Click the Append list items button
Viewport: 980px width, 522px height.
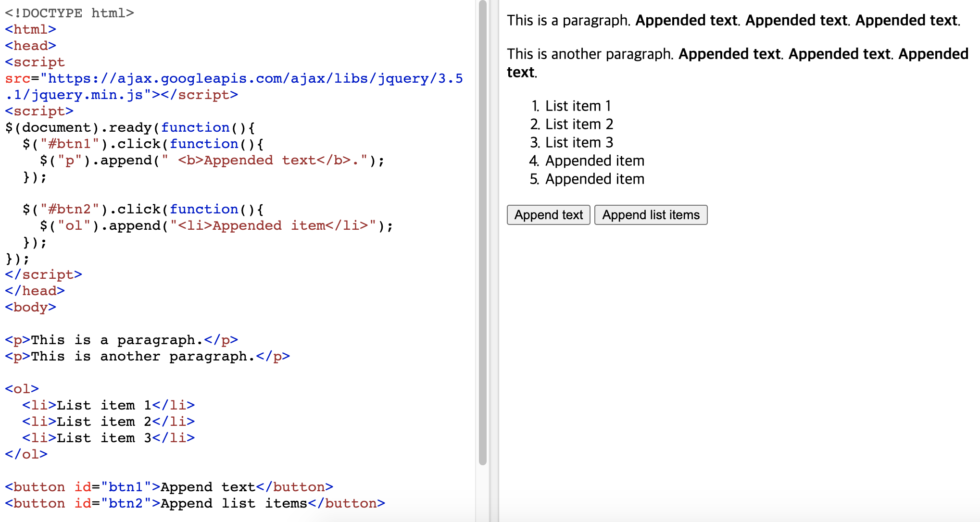tap(651, 215)
